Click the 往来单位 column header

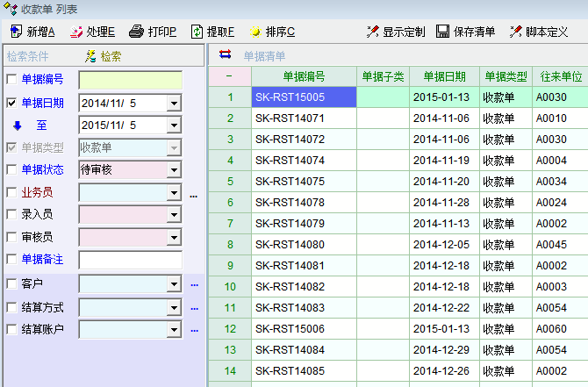(x=559, y=76)
